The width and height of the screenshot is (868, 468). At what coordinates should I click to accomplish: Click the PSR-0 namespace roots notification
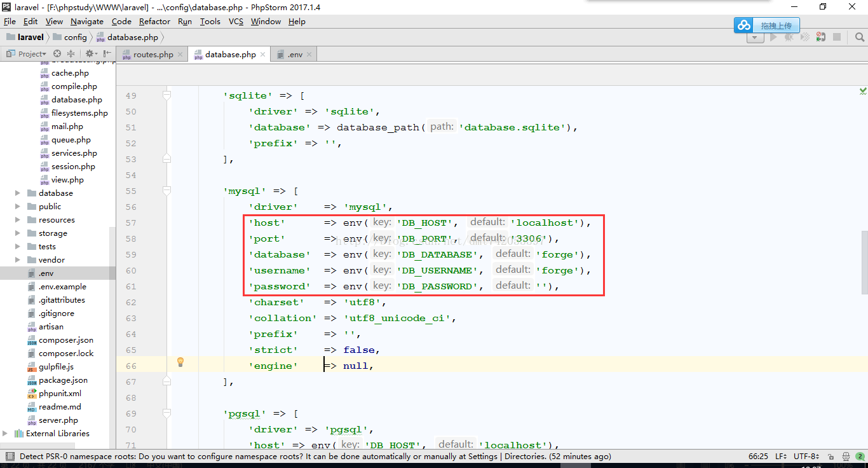[x=315, y=457]
